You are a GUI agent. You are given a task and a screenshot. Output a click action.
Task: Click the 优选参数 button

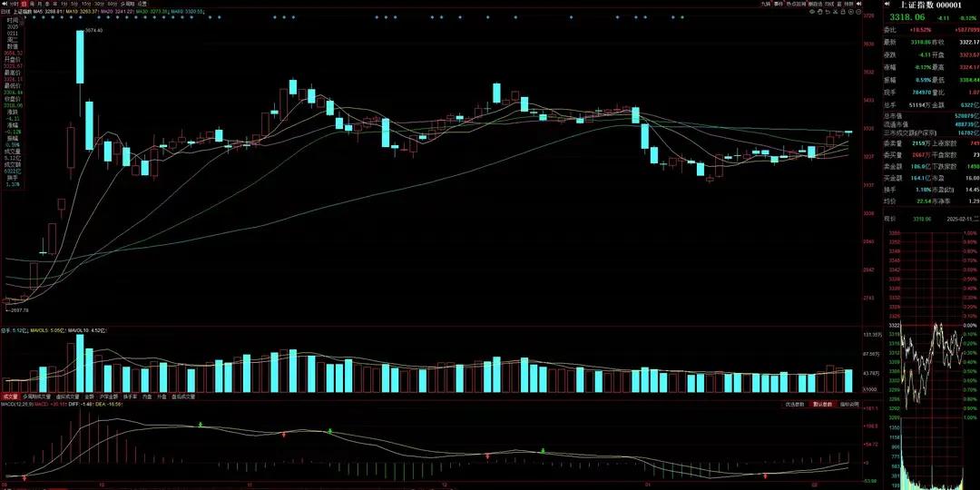click(x=796, y=404)
